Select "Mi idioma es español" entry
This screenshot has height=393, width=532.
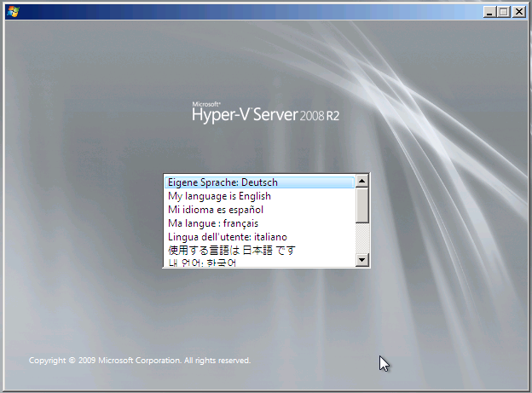tap(216, 210)
